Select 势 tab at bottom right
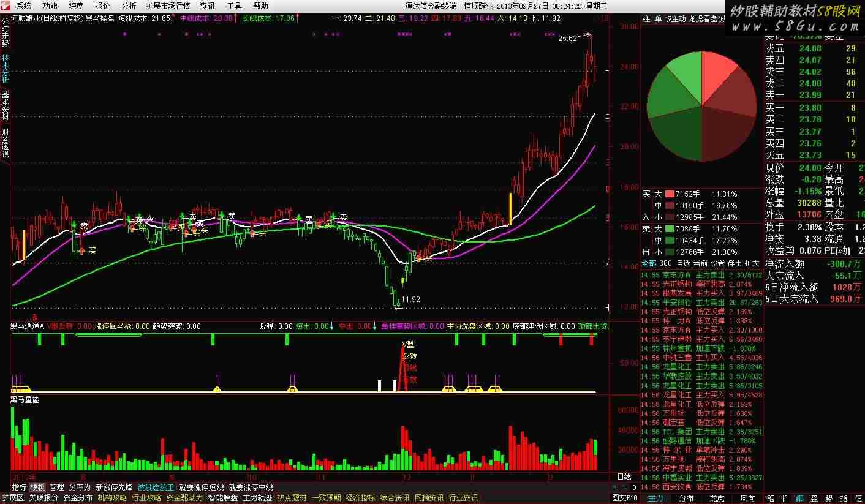Viewport: 865px width, 504px height. [829, 498]
